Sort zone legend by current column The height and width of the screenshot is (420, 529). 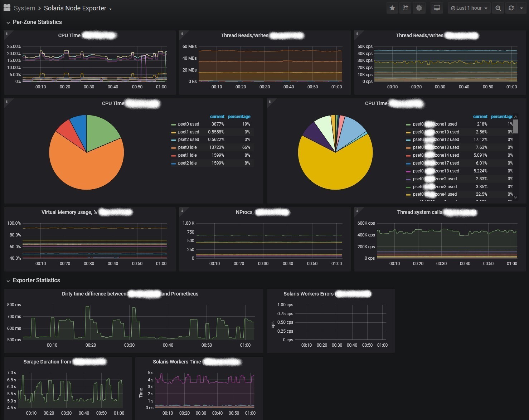click(480, 117)
